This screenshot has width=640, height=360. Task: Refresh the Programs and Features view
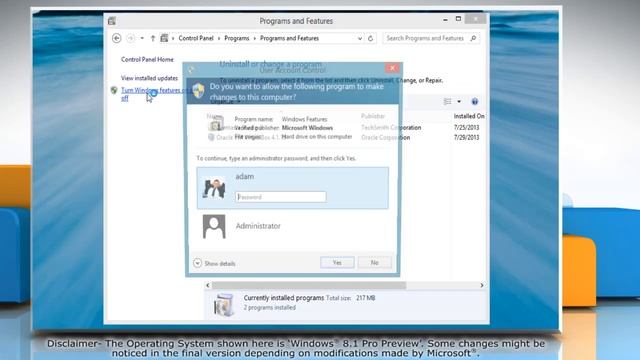click(371, 38)
